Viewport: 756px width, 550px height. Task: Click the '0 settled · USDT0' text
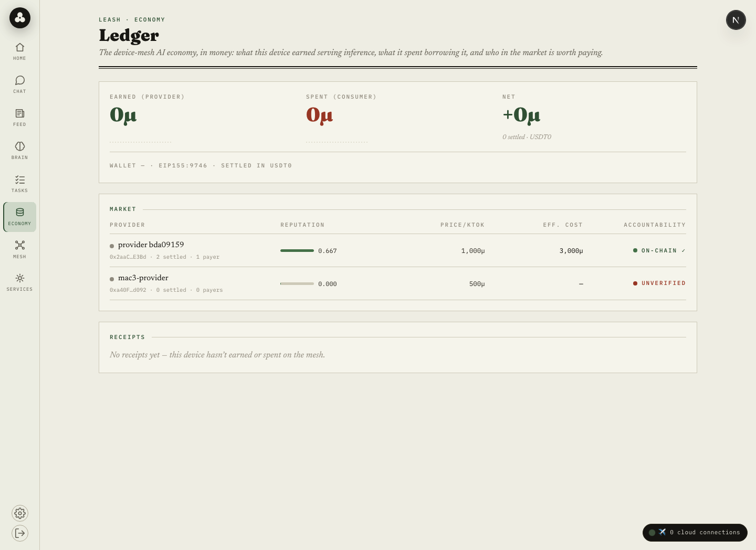pyautogui.click(x=527, y=137)
